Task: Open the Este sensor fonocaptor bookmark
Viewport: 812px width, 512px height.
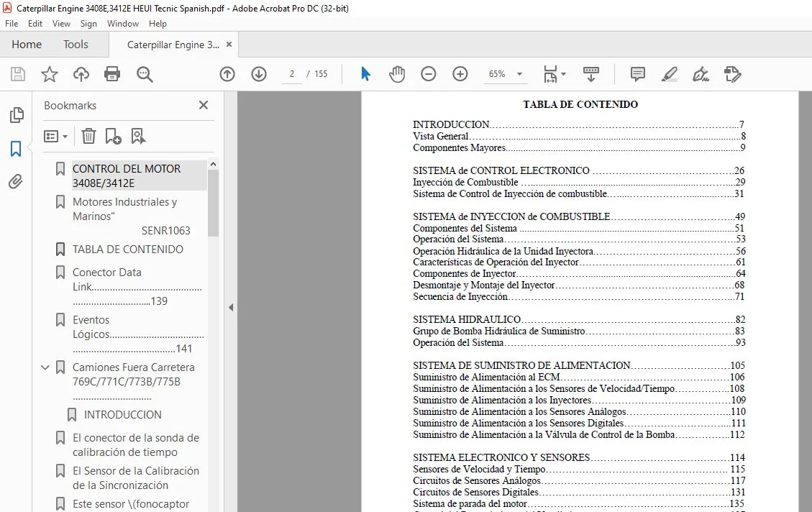Action: click(x=131, y=504)
